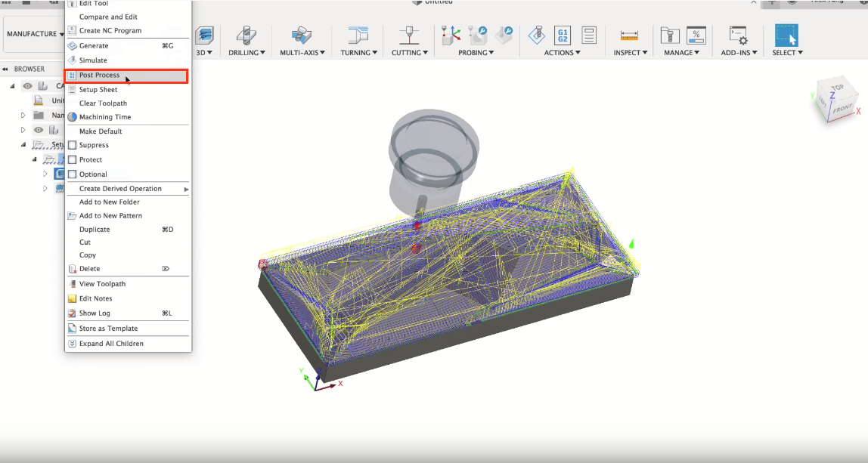Open the MANUFACTURE workspace dropdown

tap(34, 34)
